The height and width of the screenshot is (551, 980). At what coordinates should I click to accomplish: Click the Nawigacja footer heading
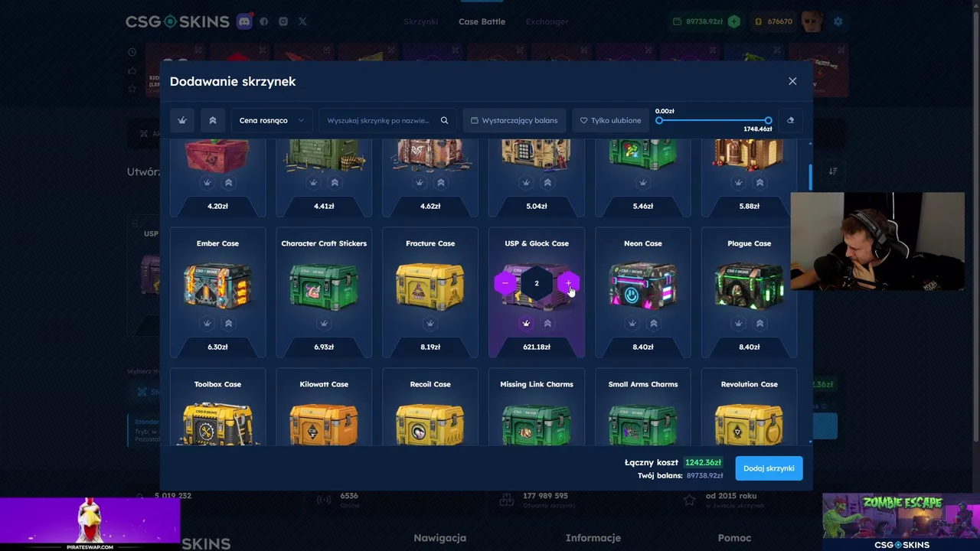pyautogui.click(x=439, y=538)
